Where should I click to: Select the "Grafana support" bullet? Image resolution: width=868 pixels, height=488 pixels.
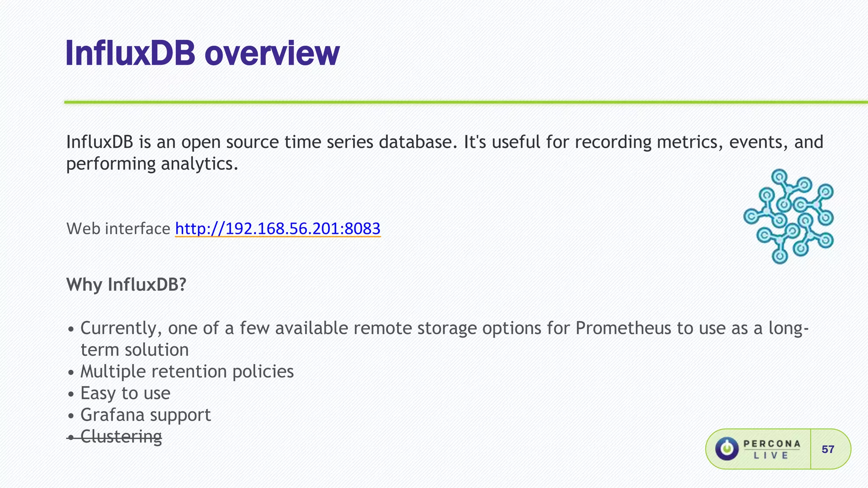tap(145, 415)
